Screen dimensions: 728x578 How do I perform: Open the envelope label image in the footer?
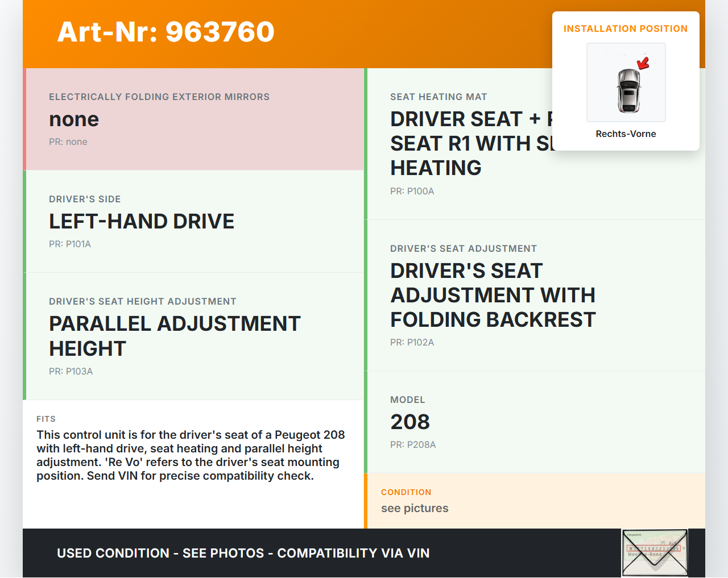pyautogui.click(x=655, y=554)
